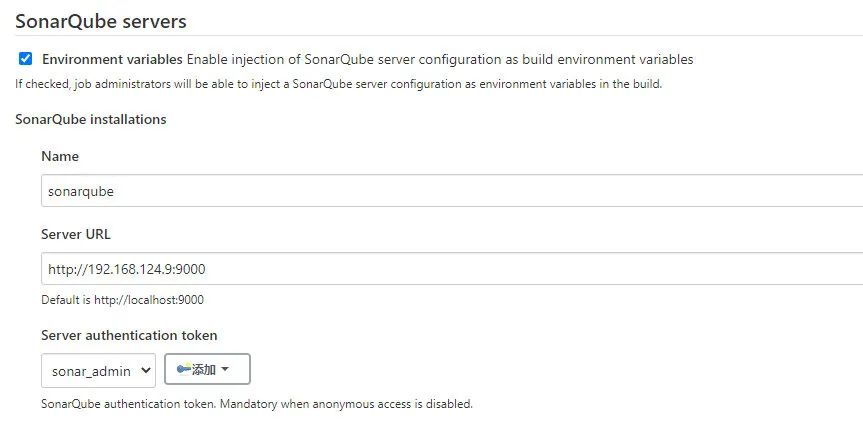Focus the Name field containing sonarqube
Screen dimensions: 863x432
coord(450,190)
